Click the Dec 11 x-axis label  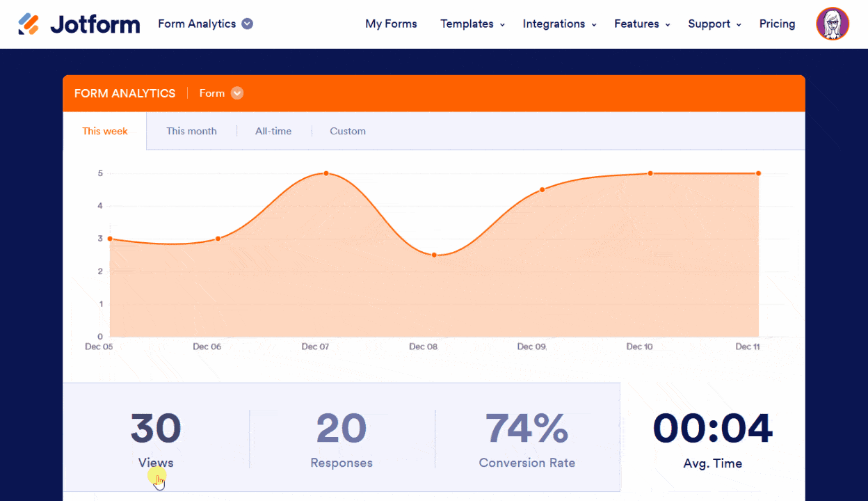point(748,347)
